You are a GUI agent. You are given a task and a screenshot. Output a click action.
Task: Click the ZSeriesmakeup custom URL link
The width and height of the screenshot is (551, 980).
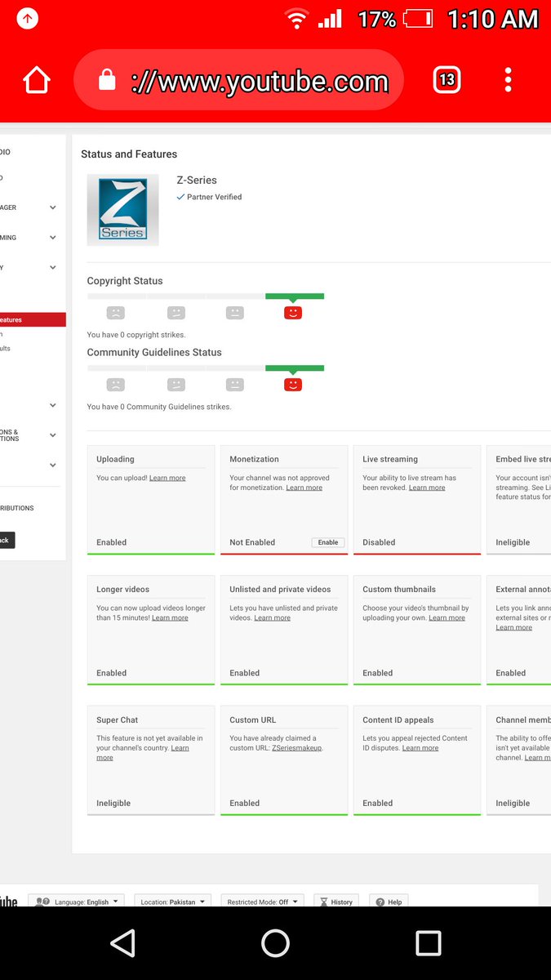[297, 748]
